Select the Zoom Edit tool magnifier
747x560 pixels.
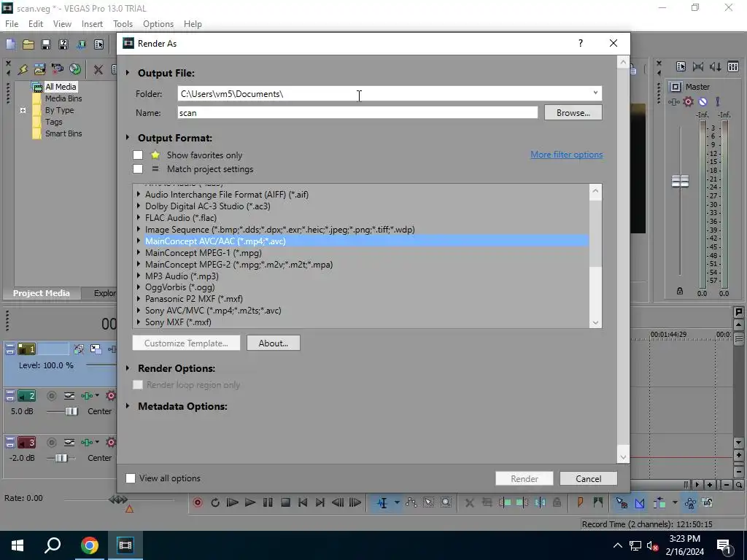(446, 502)
